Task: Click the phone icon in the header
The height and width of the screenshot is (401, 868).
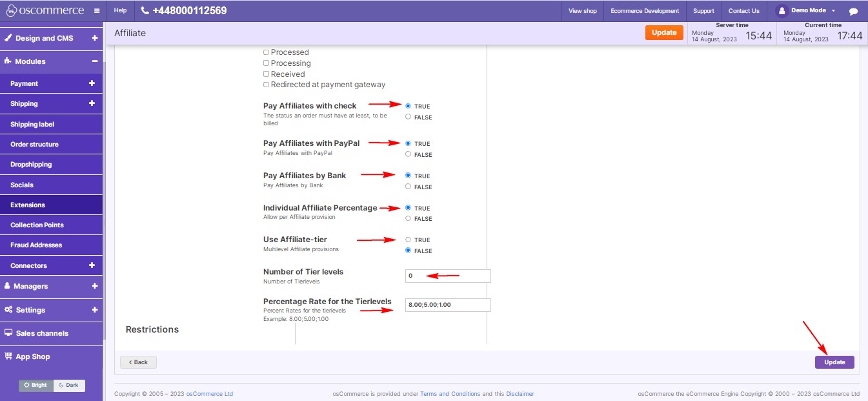Action: [x=145, y=11]
